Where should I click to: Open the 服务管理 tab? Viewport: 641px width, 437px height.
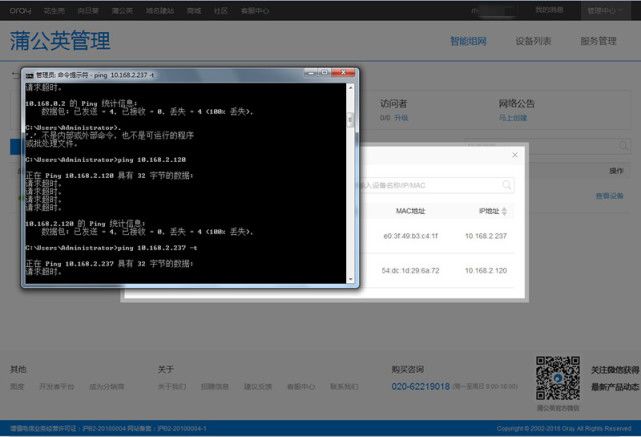598,41
